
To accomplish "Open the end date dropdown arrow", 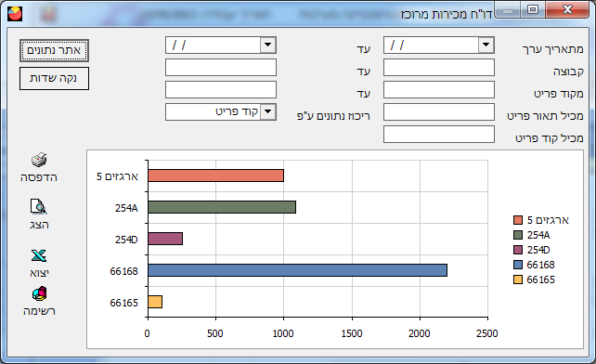I will pos(267,45).
